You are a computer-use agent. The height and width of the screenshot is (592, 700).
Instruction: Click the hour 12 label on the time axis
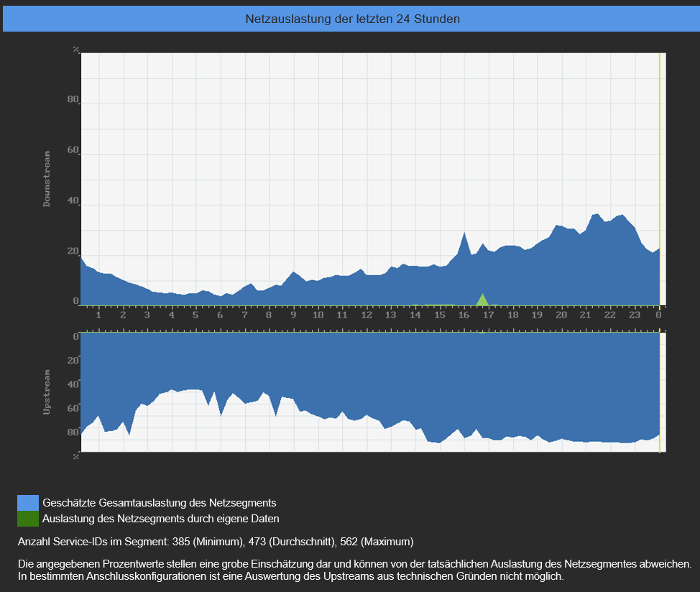(x=367, y=315)
